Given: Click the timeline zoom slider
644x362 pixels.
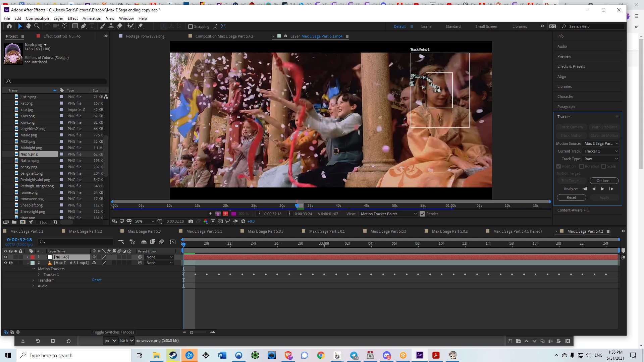Looking at the screenshot, I should 192,333.
